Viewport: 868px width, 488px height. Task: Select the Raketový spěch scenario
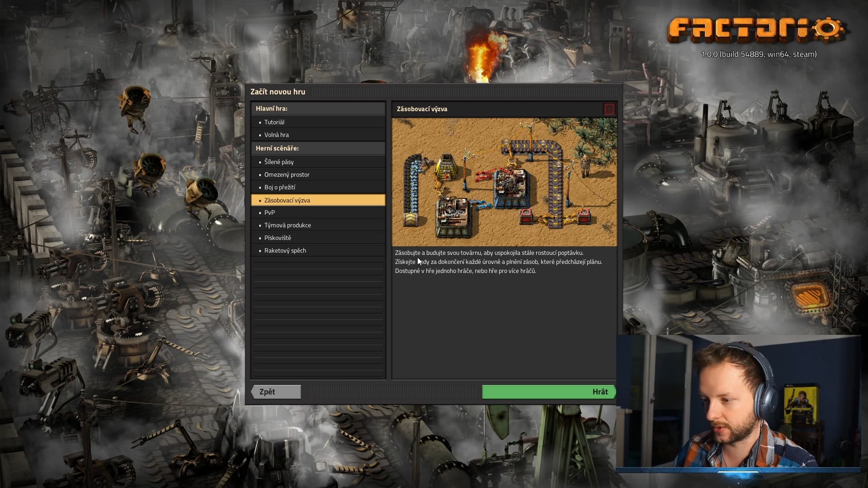(x=318, y=250)
